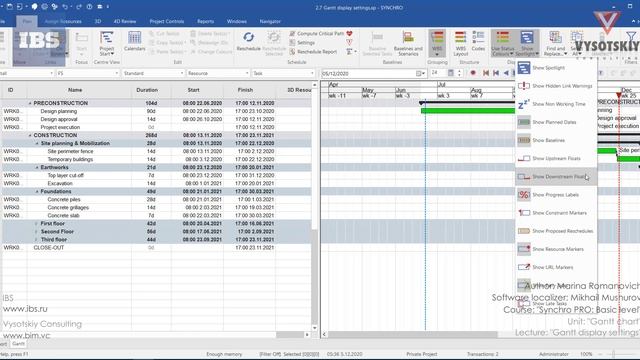Screen dimensions: 640x360
Task: Open the WBS Layout tool
Action: (x=460, y=43)
